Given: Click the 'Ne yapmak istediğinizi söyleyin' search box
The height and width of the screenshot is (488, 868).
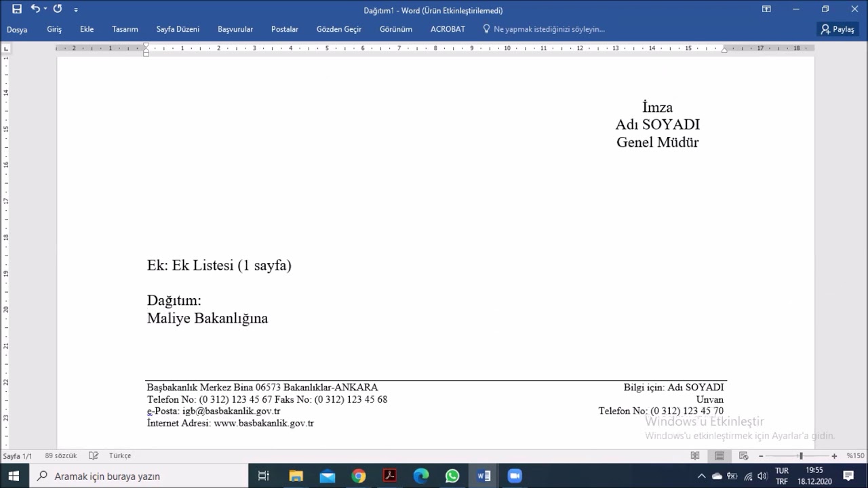Looking at the screenshot, I should tap(544, 29).
